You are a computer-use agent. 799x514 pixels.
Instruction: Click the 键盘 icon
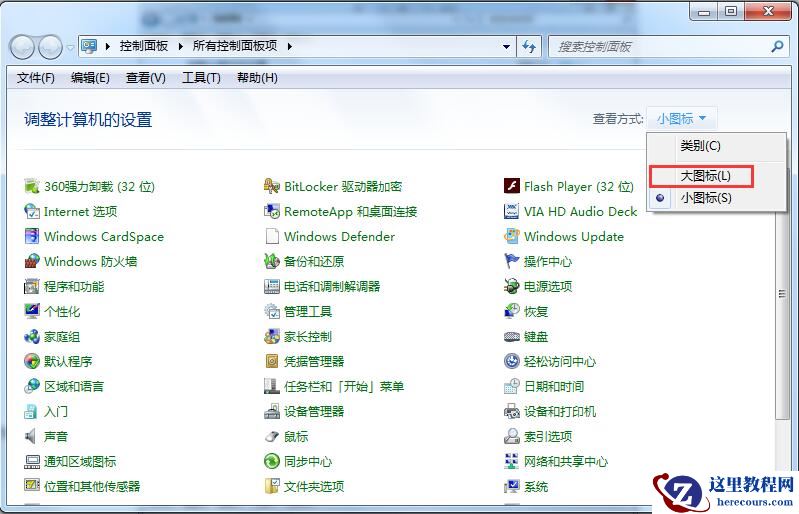tap(512, 336)
